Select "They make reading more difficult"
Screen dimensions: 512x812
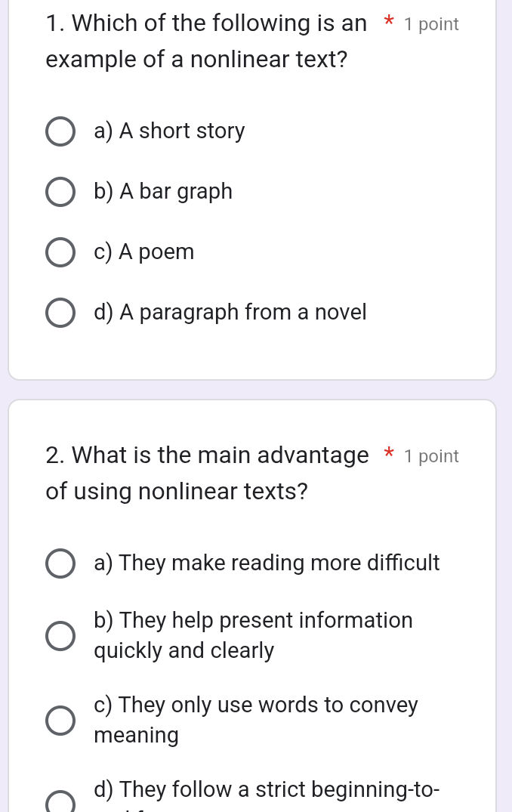pyautogui.click(x=60, y=563)
